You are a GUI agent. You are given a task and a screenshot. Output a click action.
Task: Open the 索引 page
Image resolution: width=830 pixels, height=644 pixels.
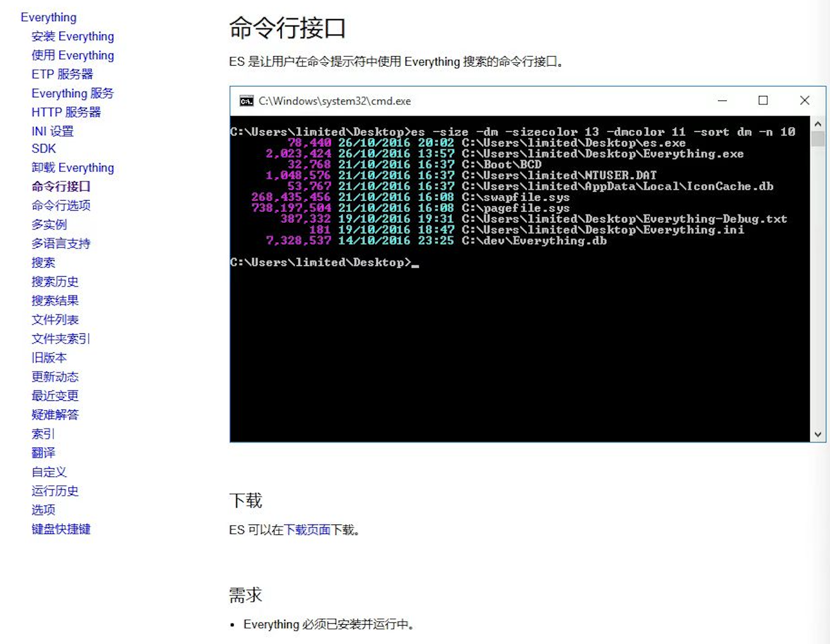tap(43, 433)
